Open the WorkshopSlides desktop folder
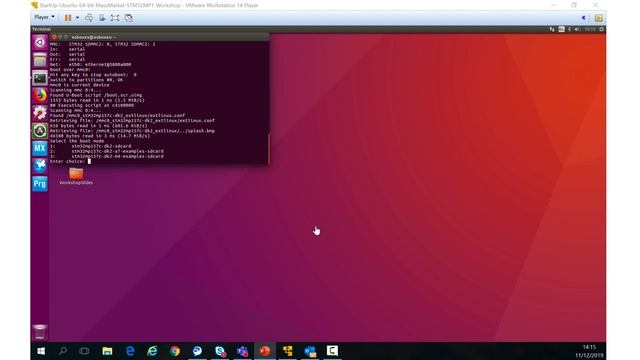 click(76, 176)
